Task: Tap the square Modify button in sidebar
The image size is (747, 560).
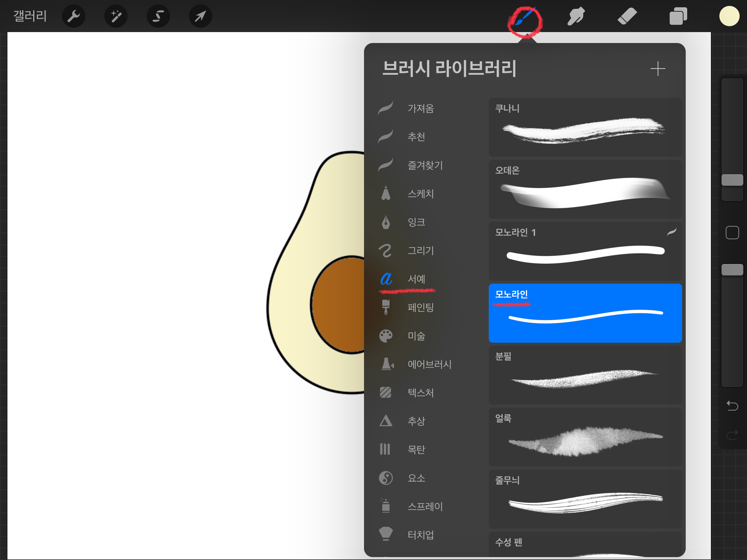Action: (732, 233)
